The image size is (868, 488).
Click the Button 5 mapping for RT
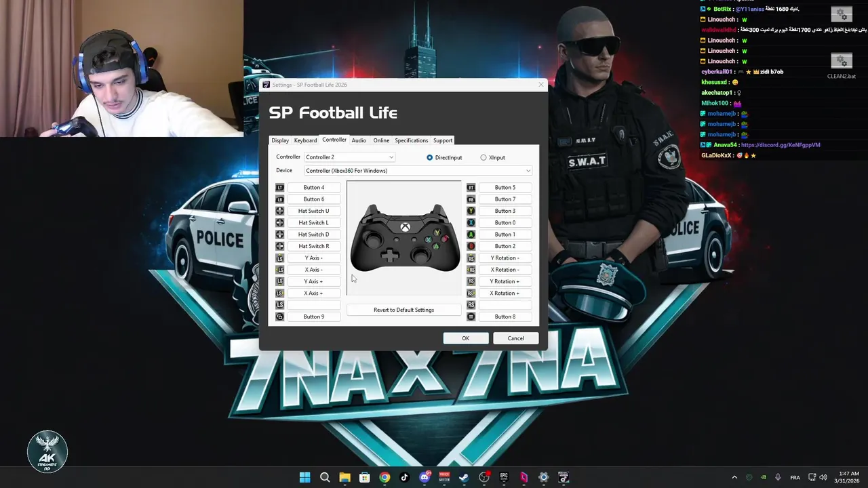505,188
